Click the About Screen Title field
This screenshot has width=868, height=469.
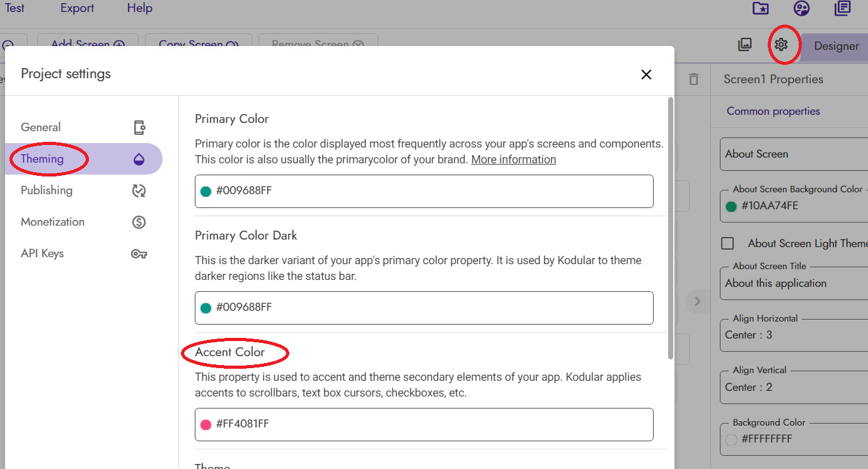pos(794,283)
